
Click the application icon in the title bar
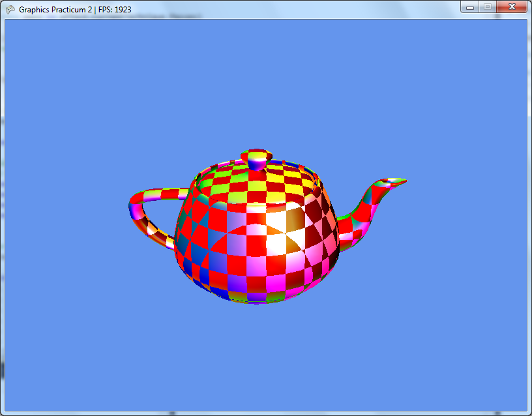coord(10,9)
